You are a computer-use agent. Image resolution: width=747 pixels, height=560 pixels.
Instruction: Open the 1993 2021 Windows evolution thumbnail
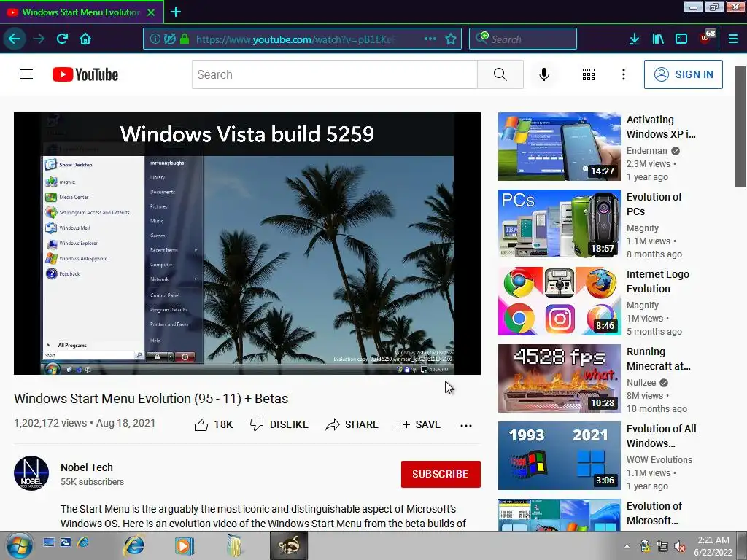tap(560, 455)
